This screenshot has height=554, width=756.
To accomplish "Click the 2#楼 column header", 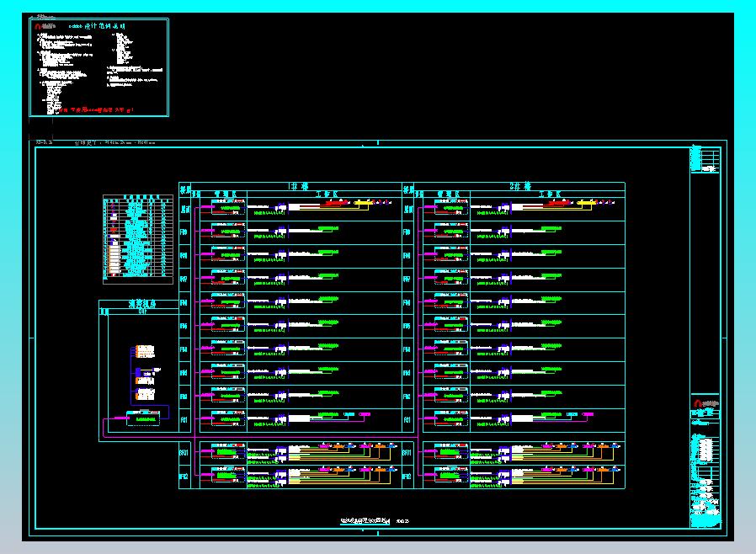I will [520, 186].
